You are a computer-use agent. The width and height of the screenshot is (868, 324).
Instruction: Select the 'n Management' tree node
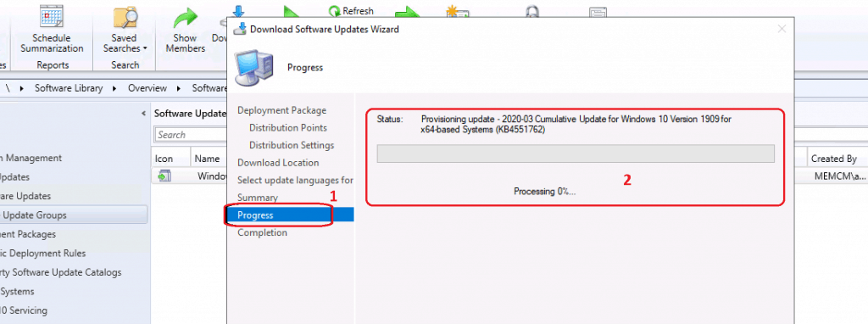pyautogui.click(x=31, y=158)
